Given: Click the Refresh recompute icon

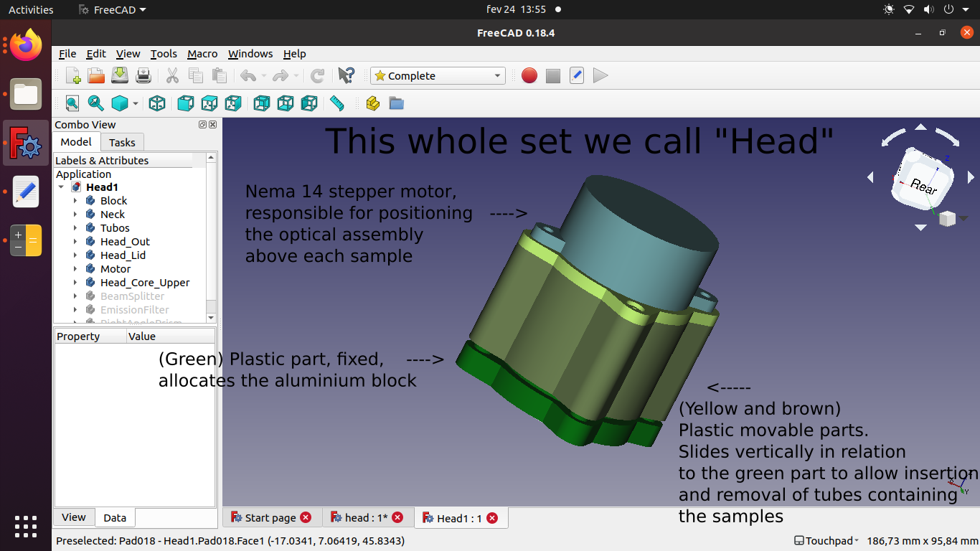Looking at the screenshot, I should (318, 75).
